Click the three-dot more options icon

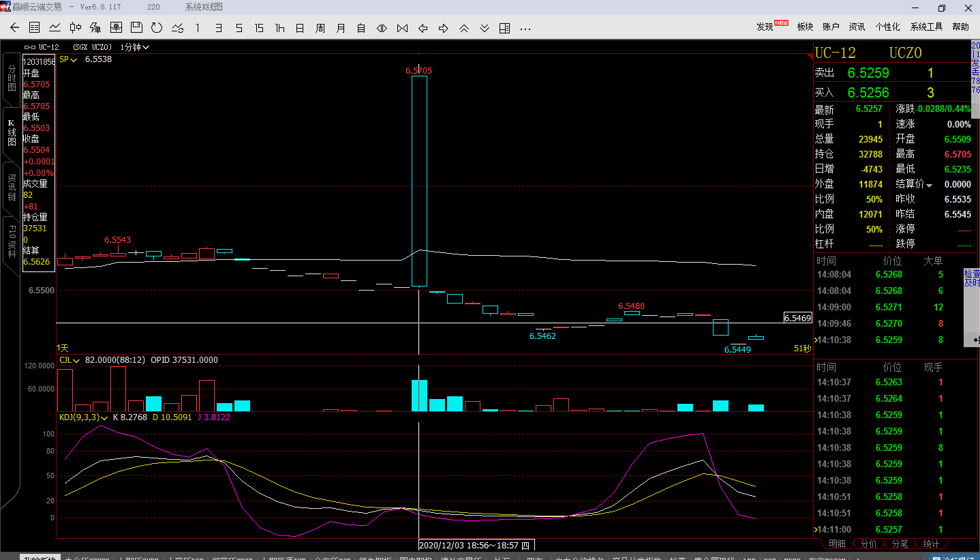525,28
